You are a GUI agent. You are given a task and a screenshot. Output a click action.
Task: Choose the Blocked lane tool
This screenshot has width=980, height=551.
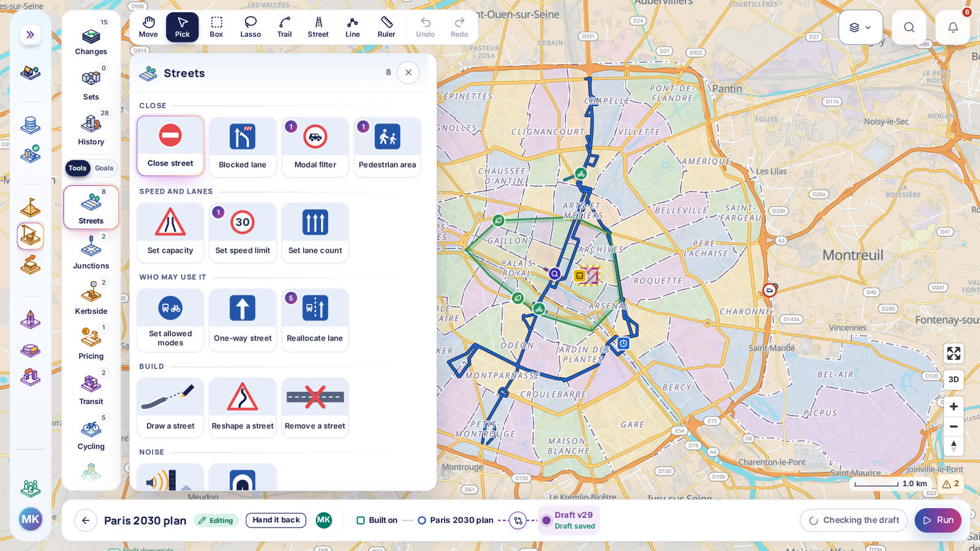[243, 147]
